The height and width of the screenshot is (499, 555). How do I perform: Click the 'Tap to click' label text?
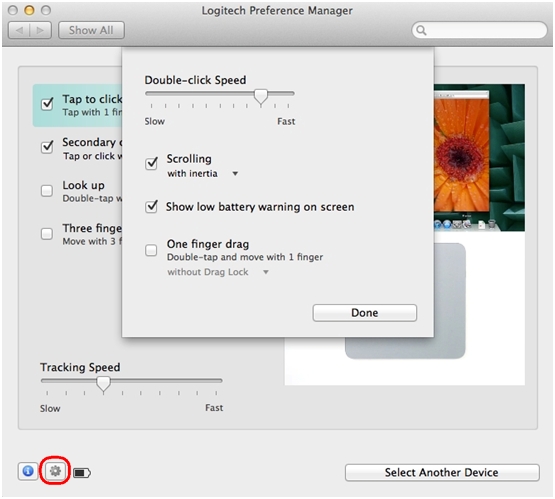[x=92, y=99]
